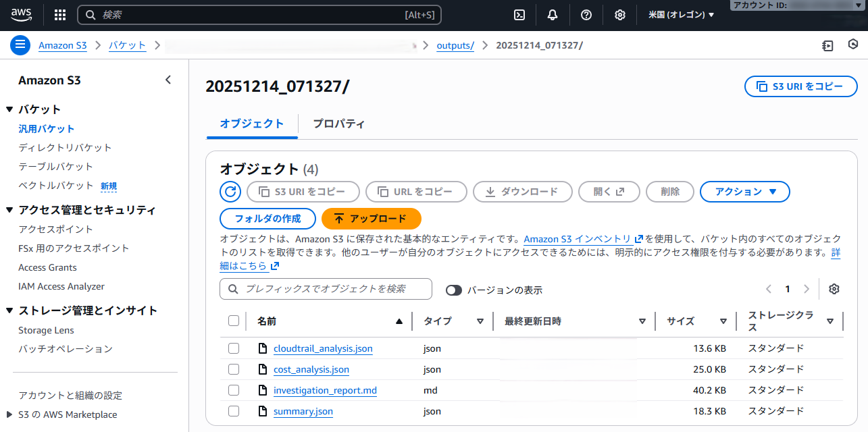Open the services grid menu
The image size is (868, 432).
[59, 14]
